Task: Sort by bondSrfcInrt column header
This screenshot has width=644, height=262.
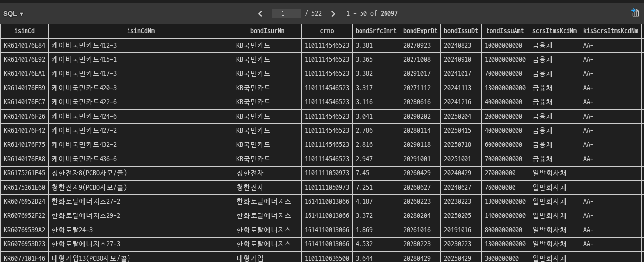Action: pyautogui.click(x=376, y=31)
